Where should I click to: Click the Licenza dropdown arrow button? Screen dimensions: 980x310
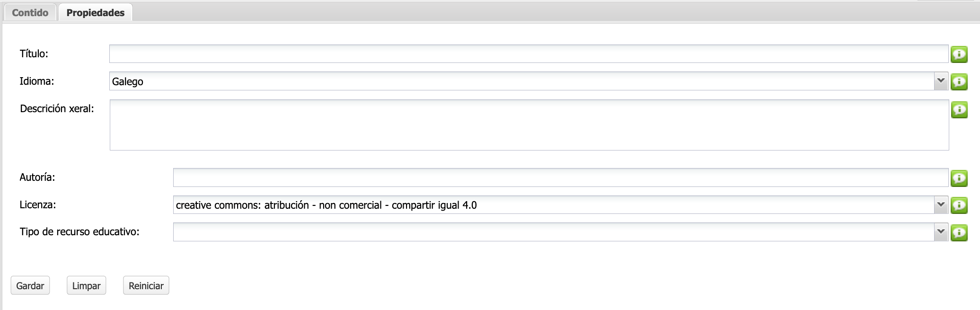[941, 204]
